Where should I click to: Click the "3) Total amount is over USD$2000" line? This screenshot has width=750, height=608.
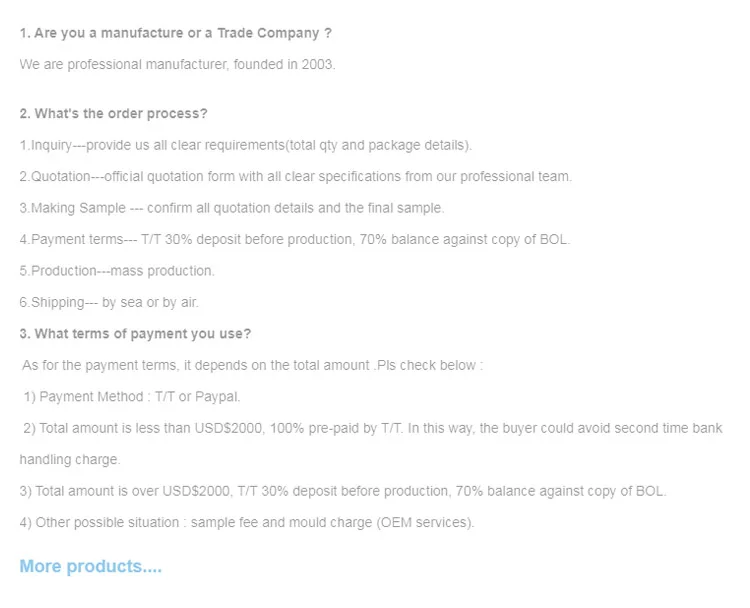point(342,491)
